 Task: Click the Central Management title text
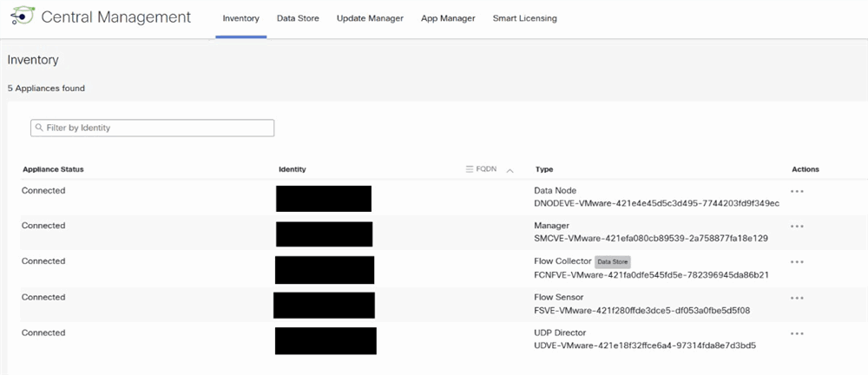tap(116, 17)
